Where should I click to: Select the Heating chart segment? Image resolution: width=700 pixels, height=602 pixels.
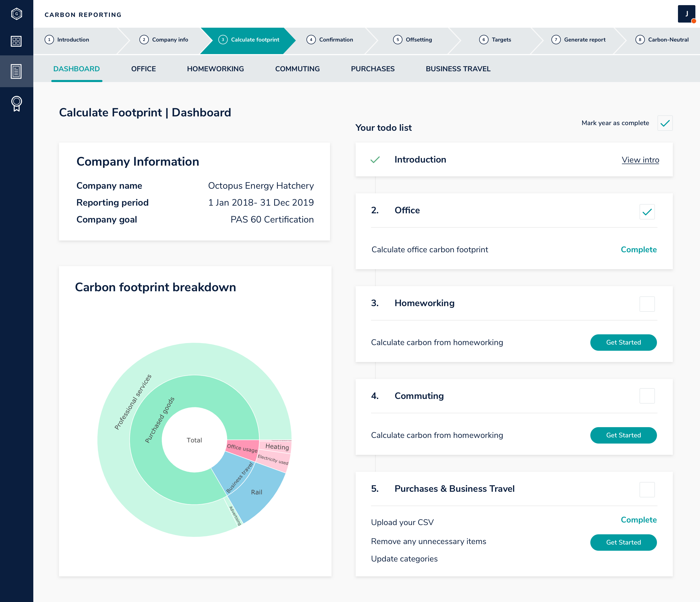(277, 447)
